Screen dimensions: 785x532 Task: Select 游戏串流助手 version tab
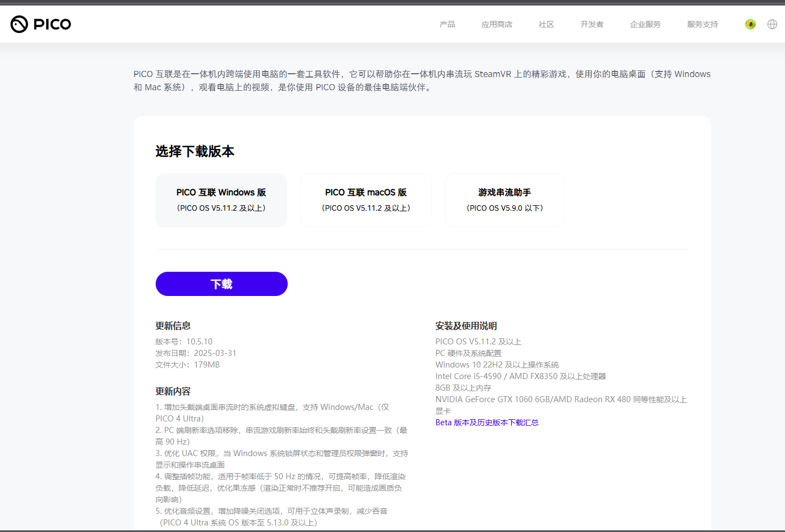click(505, 200)
